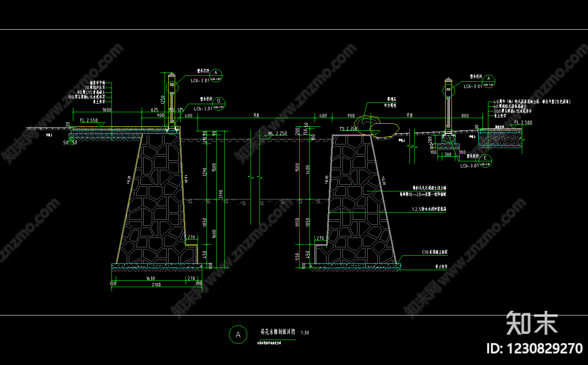The height and width of the screenshot is (365, 588).
Task: Select the C10 concrete cushion annotation text
Action: [x=435, y=252]
